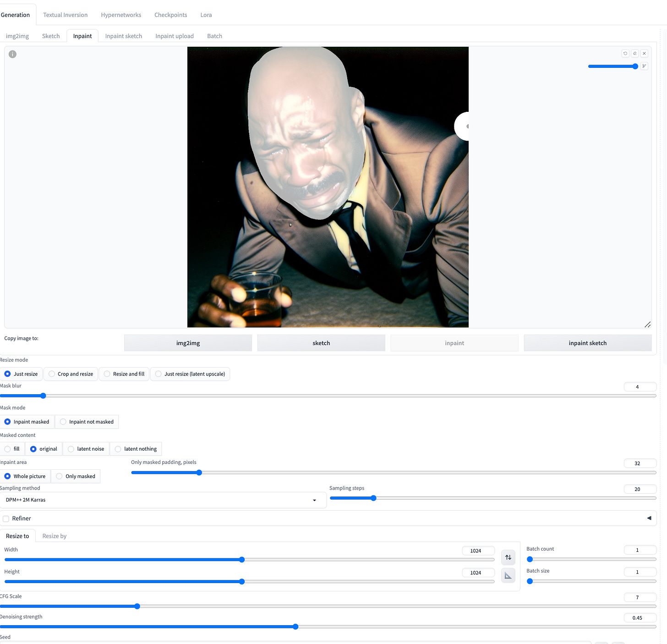Image resolution: width=667 pixels, height=644 pixels.
Task: Click the CFG Scale value field
Action: tap(640, 597)
